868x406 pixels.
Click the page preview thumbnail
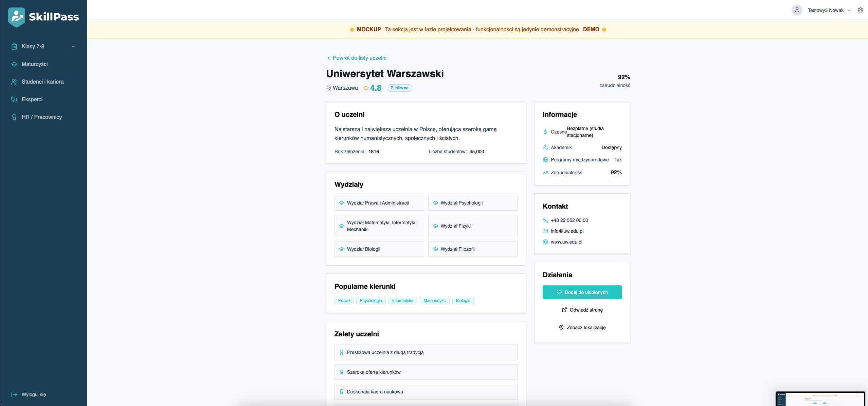pos(820,399)
